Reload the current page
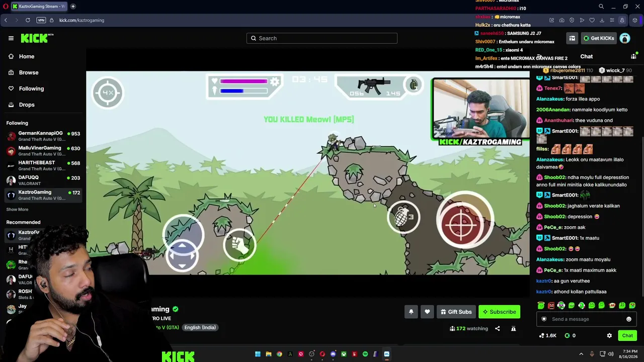 coord(28,20)
